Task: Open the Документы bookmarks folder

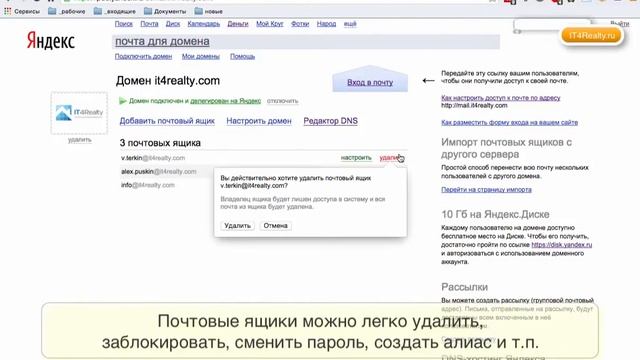Action: (x=165, y=11)
